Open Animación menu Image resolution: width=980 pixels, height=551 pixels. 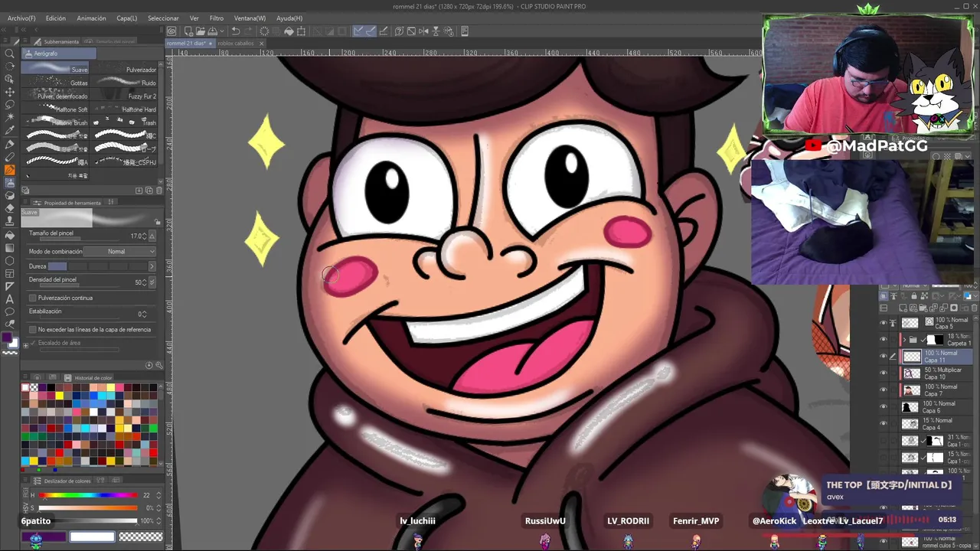click(x=92, y=18)
